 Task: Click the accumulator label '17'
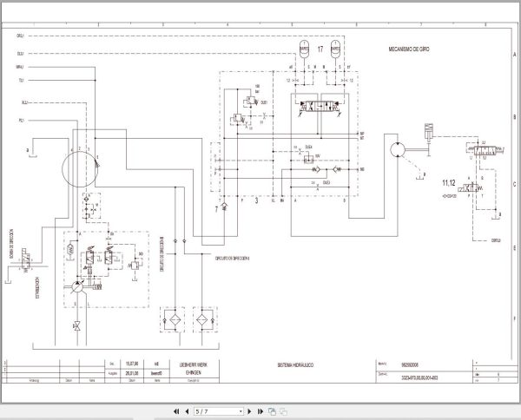(x=320, y=49)
